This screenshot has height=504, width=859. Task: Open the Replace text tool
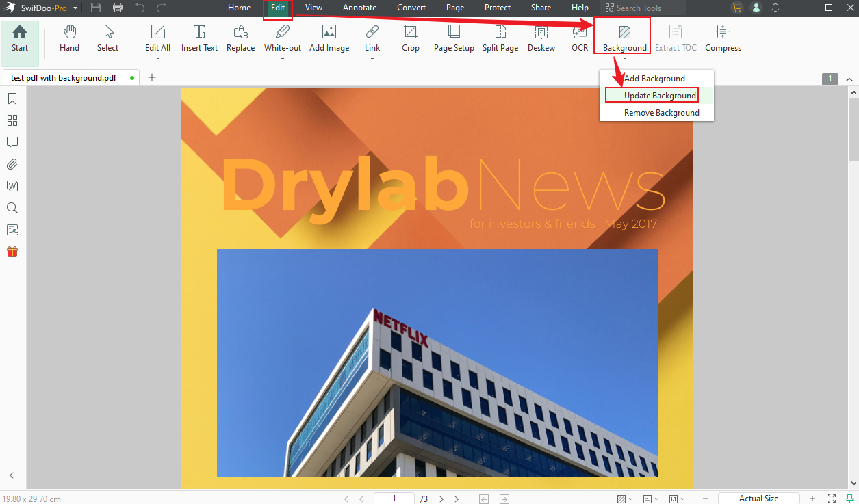240,39
